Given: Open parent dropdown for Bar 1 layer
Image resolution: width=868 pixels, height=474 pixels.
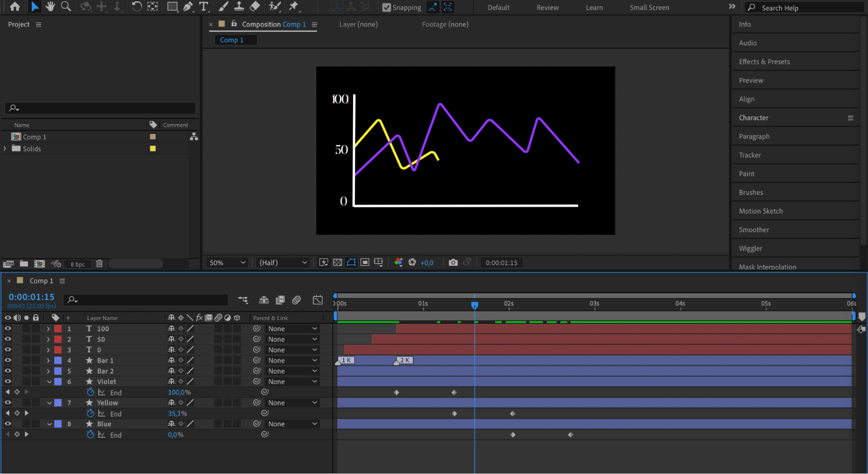Looking at the screenshot, I should [x=292, y=360].
